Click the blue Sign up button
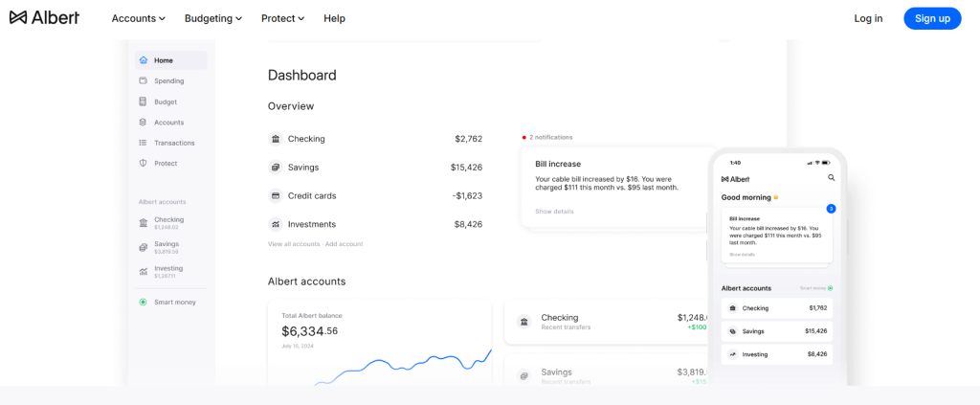The height and width of the screenshot is (405, 980). click(x=932, y=19)
